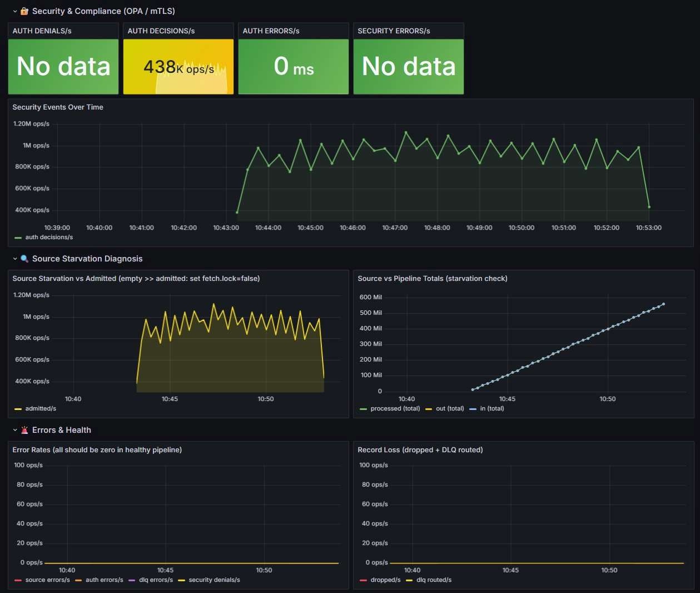Click No data in SECURITY ERRORS/s panel
The height and width of the screenshot is (593, 700).
[x=409, y=67]
